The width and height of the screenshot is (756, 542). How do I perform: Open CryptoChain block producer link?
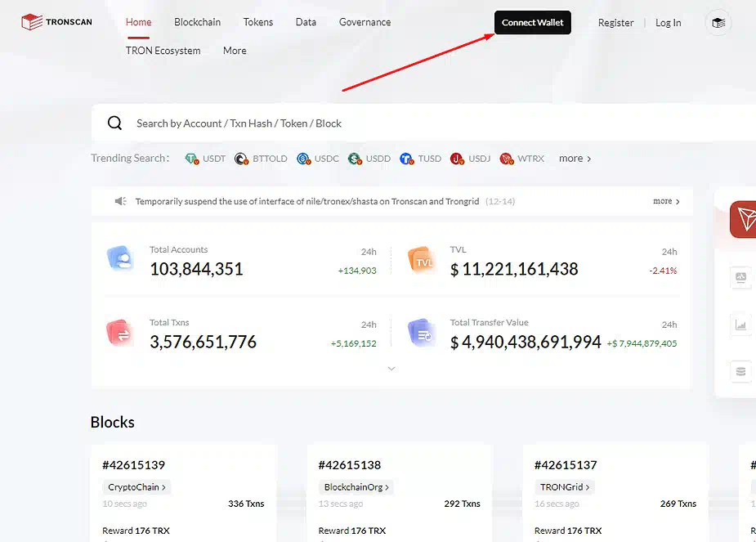(x=137, y=487)
